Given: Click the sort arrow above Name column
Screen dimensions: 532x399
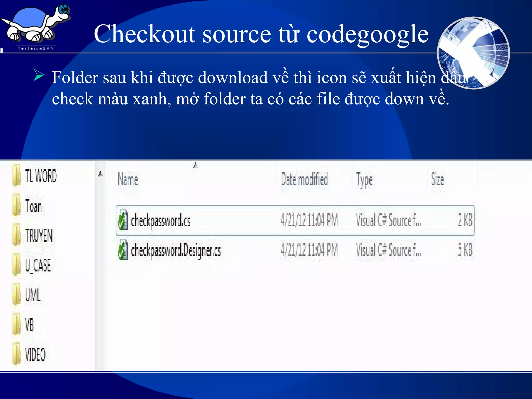Looking at the screenshot, I should [x=196, y=165].
